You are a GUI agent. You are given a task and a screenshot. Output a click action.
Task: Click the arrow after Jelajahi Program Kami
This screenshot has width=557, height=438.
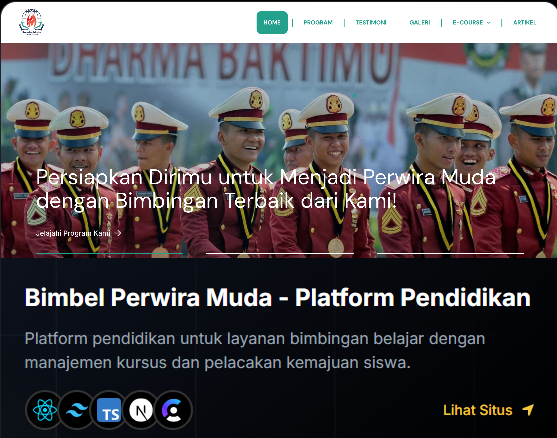pyautogui.click(x=119, y=233)
